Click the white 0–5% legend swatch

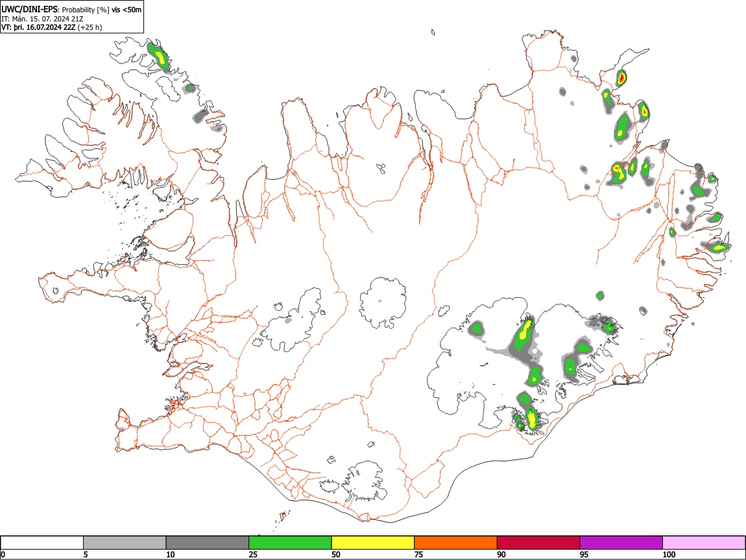click(42, 543)
